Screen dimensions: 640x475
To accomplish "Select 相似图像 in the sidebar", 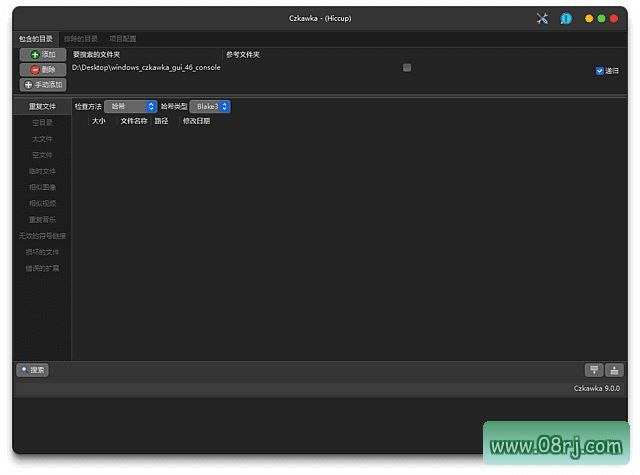I will click(42, 187).
